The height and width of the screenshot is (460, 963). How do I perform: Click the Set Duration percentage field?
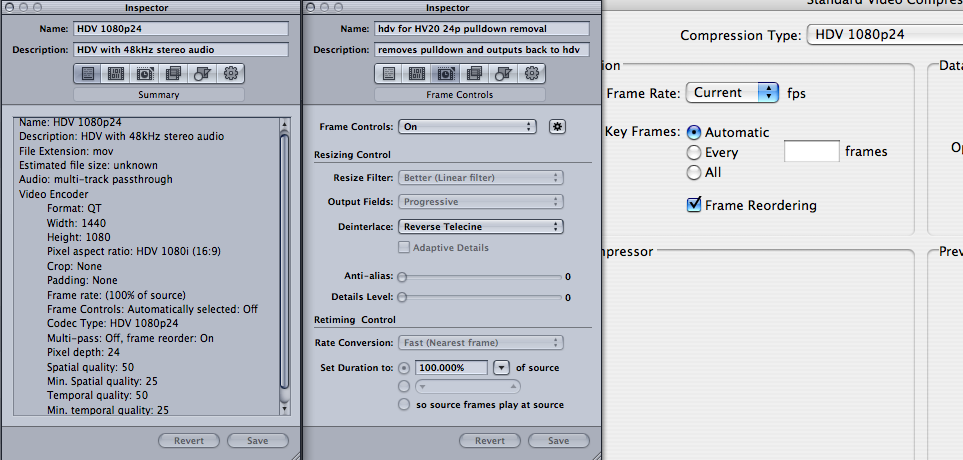451,367
